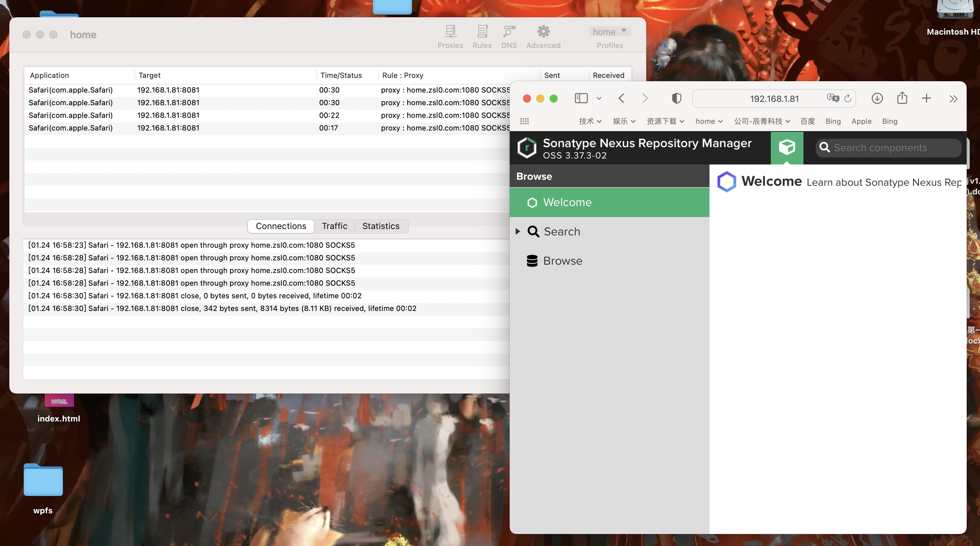The width and height of the screenshot is (980, 546).
Task: Switch to the Statistics tab
Action: [381, 225]
